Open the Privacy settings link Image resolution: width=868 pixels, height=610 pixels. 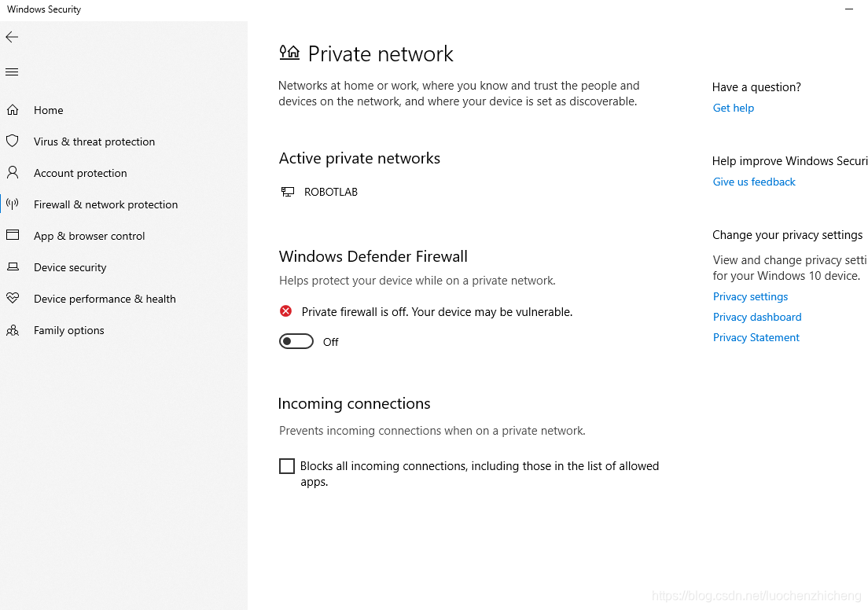tap(750, 296)
